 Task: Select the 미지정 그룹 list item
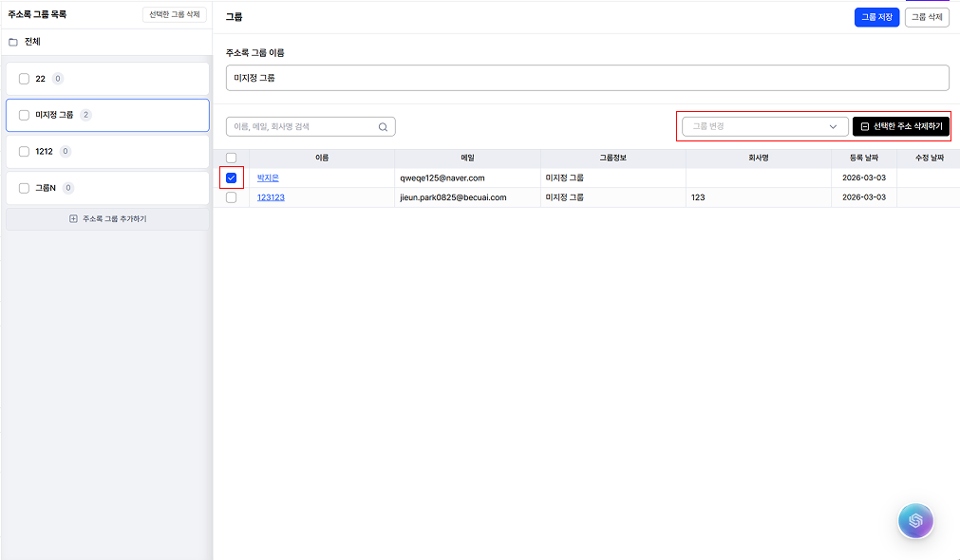coord(107,115)
